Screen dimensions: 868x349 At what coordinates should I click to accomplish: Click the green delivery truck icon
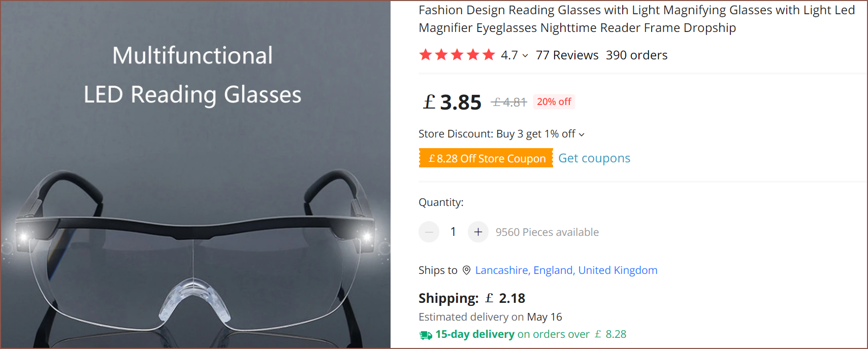[x=425, y=335]
